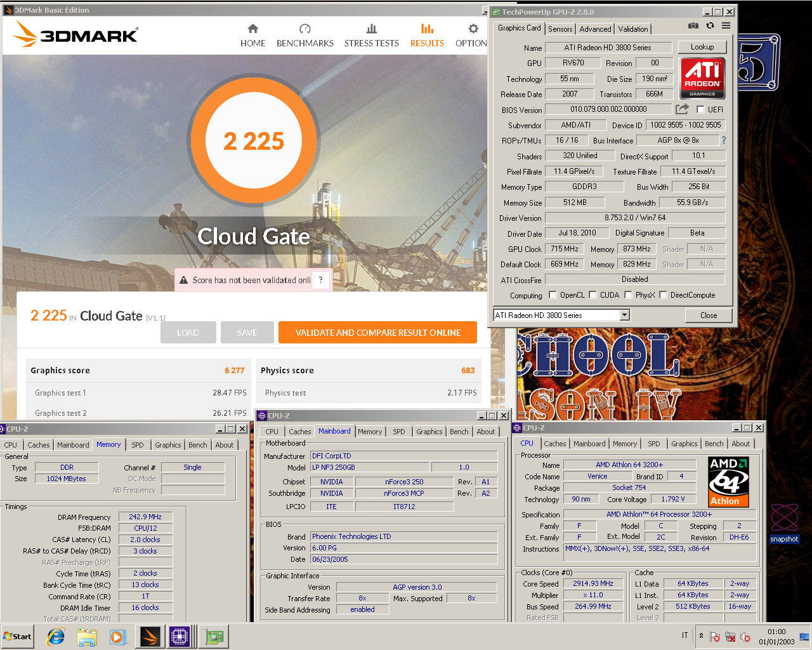Click Validate and Compare Result Online

click(x=377, y=333)
